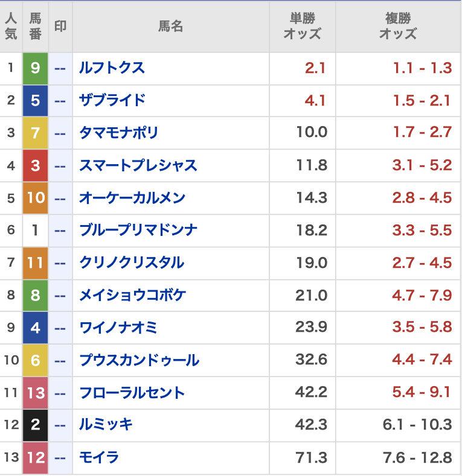Image resolution: width=462 pixels, height=476 pixels.
Task: Click クリノクリスタル link
Action: (x=132, y=263)
